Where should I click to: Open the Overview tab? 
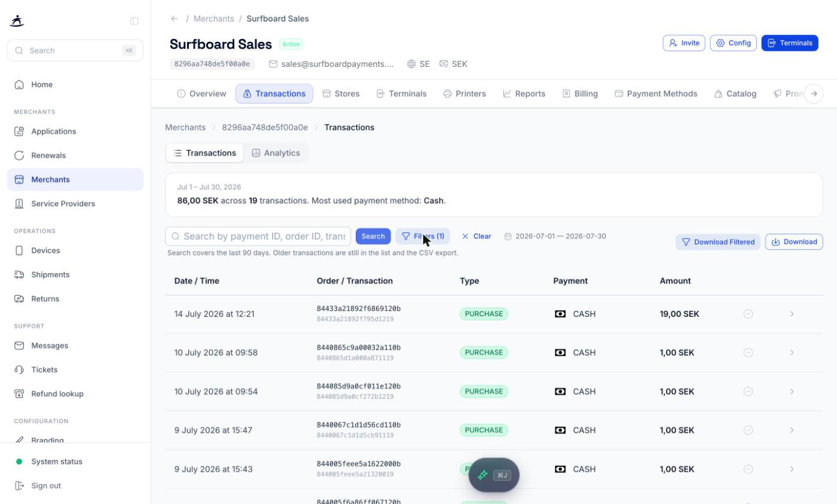click(x=201, y=94)
